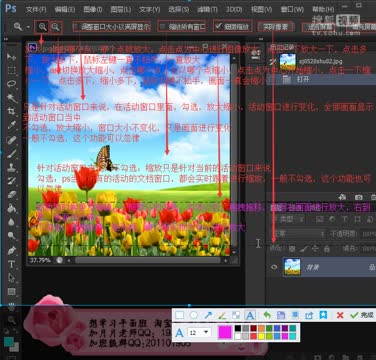Click the document horizontal scrollbar
Screen dimensions: 376x360
147,260
